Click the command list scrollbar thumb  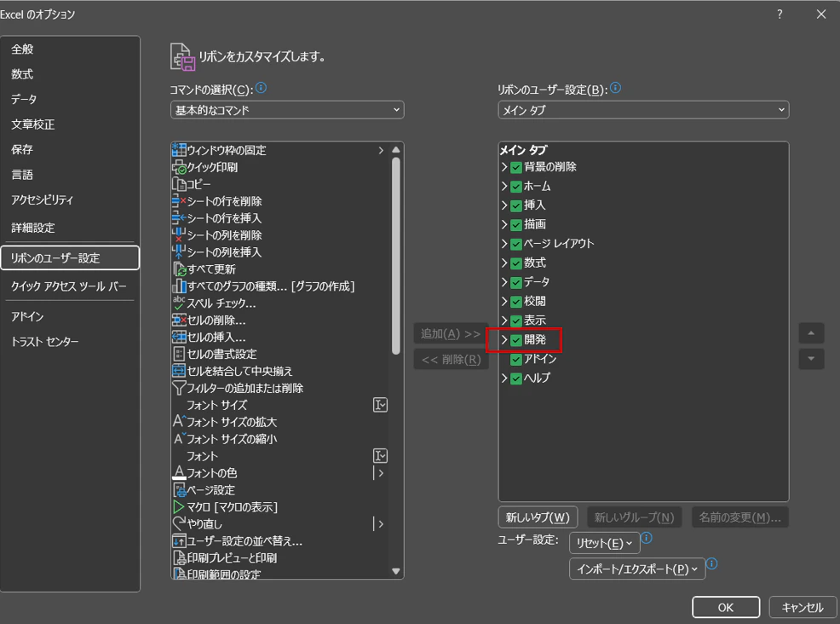pos(396,256)
